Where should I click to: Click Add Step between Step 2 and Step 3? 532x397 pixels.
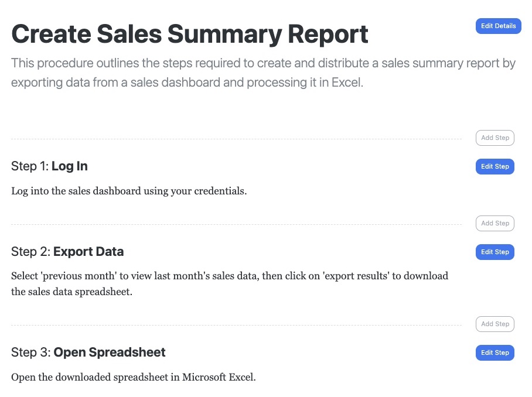tap(495, 324)
